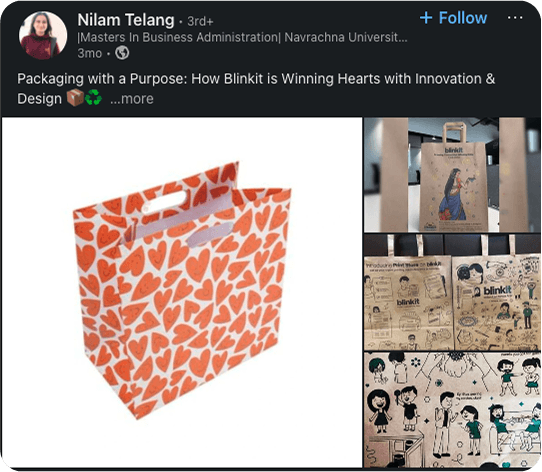This screenshot has width=542, height=472.
Task: Open the cartoon characters bag artwork image
Action: (x=452, y=410)
